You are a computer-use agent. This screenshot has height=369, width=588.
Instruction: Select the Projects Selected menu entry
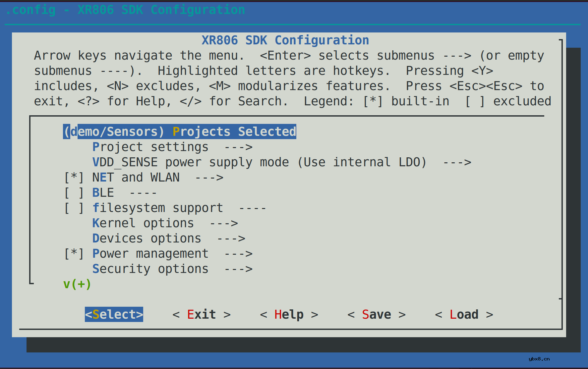[x=179, y=132]
